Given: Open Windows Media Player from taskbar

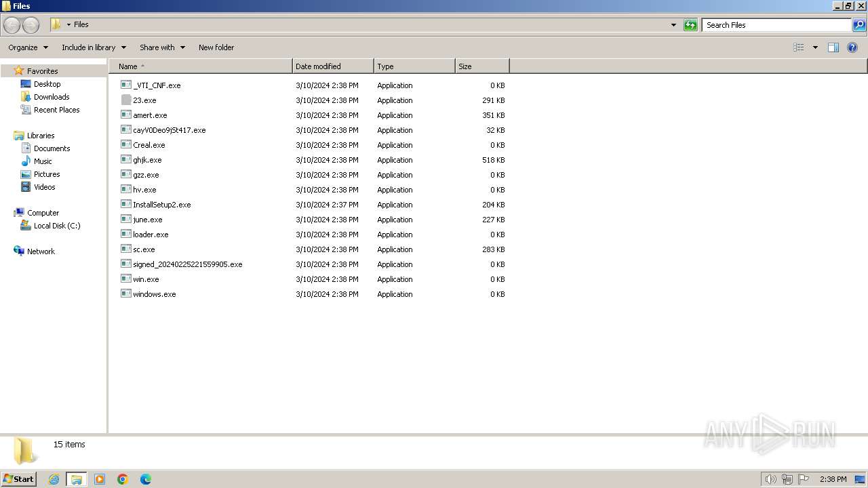Looking at the screenshot, I should [x=100, y=479].
